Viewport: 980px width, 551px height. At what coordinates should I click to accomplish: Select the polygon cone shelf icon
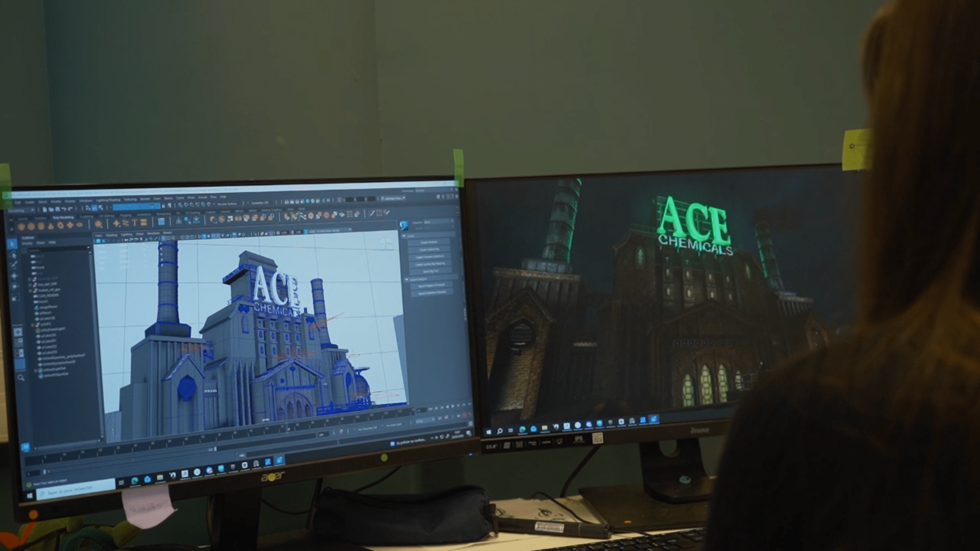(x=51, y=227)
